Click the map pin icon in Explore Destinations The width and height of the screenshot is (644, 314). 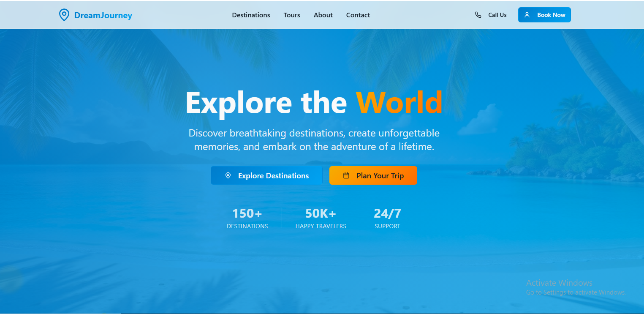228,175
